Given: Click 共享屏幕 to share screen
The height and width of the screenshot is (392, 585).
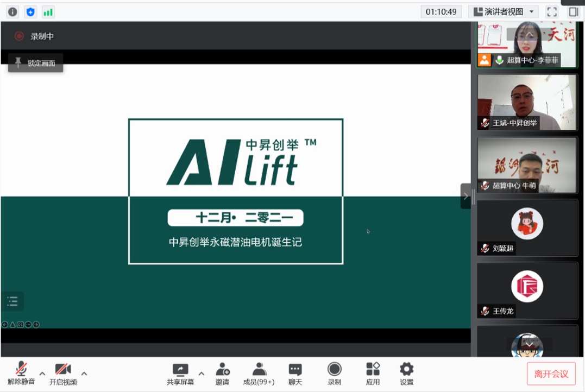Looking at the screenshot, I should [x=180, y=374].
